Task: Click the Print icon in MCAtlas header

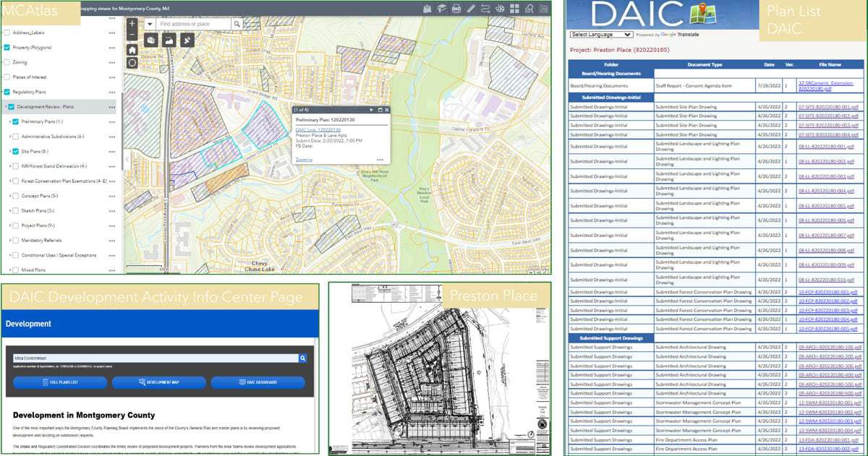Action: [x=456, y=8]
